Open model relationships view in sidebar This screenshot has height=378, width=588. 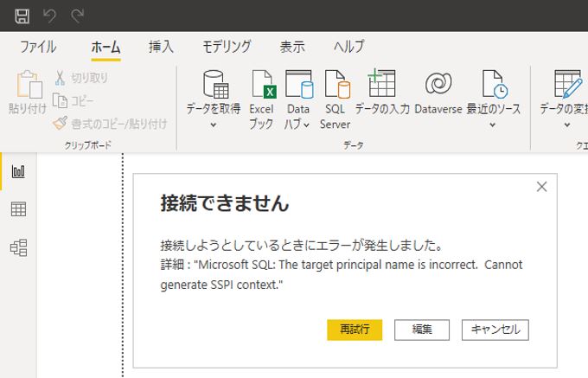[18, 247]
